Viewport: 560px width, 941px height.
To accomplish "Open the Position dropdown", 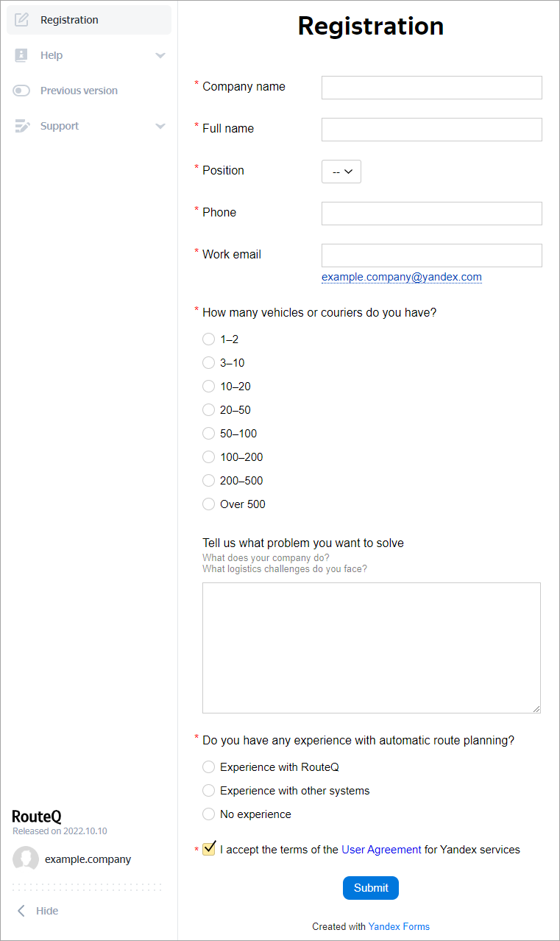I will 341,172.
